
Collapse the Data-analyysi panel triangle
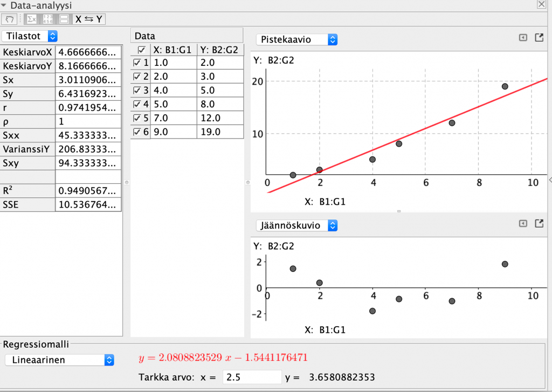[x=4, y=5]
